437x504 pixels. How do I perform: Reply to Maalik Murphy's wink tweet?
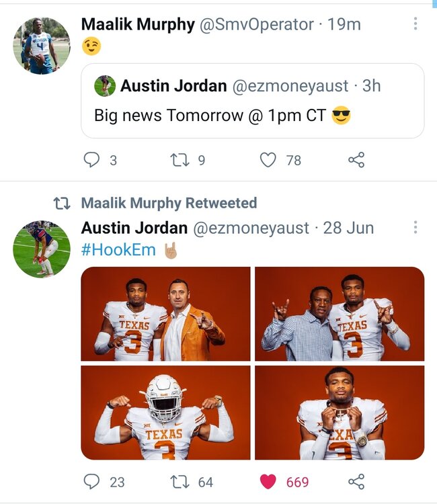point(91,160)
